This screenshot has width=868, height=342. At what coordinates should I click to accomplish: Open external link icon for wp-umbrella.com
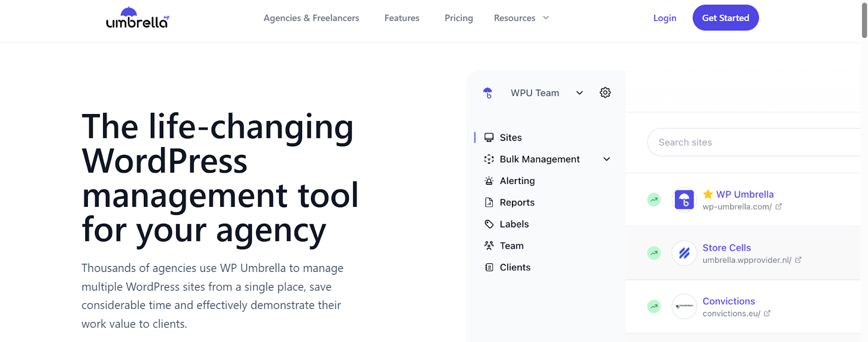pos(778,206)
